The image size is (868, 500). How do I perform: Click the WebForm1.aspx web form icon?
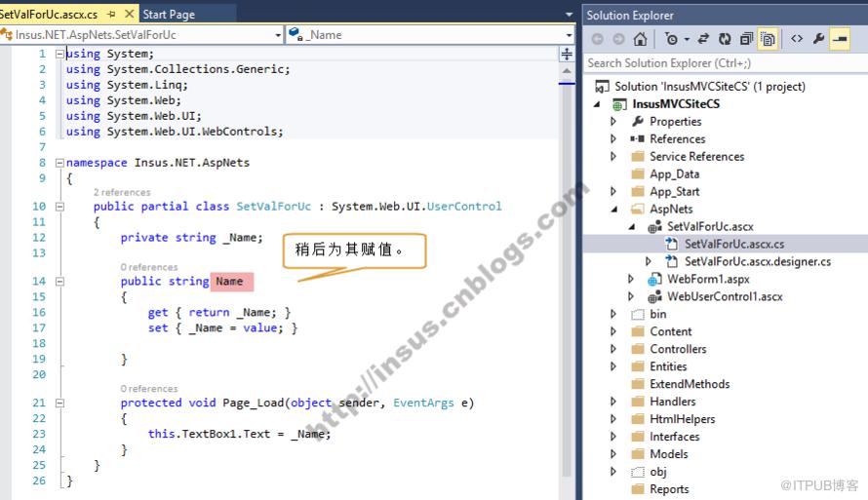(x=654, y=279)
